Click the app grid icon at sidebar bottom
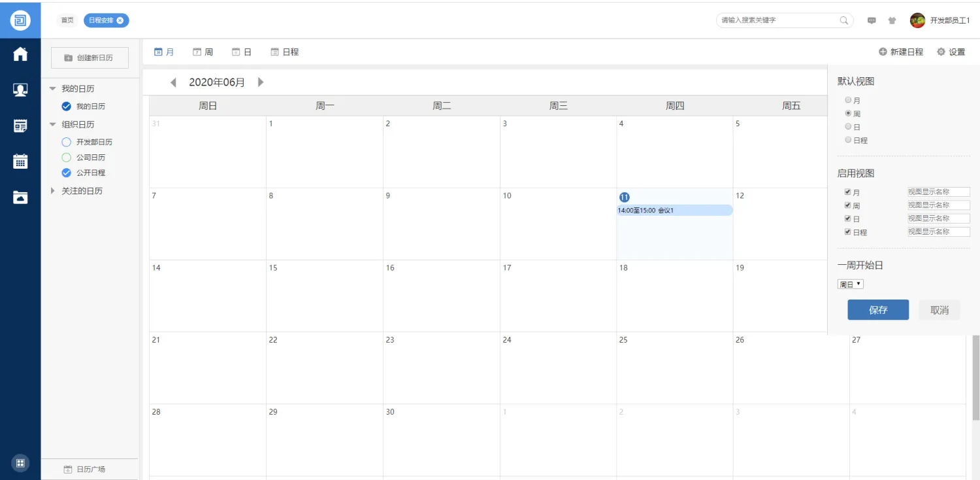980x480 pixels. point(20,463)
